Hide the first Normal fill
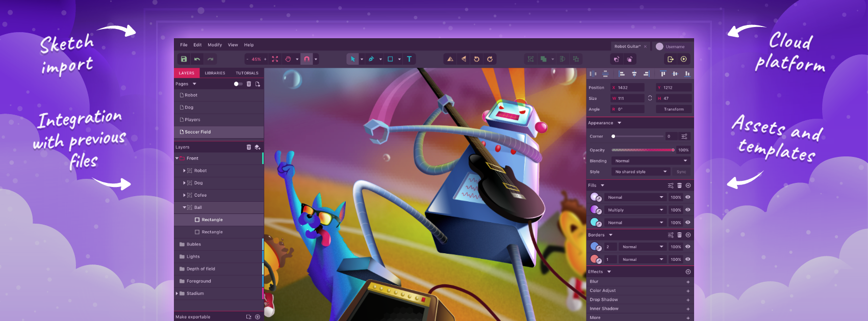Screen dimensions: 868x321 [x=688, y=197]
